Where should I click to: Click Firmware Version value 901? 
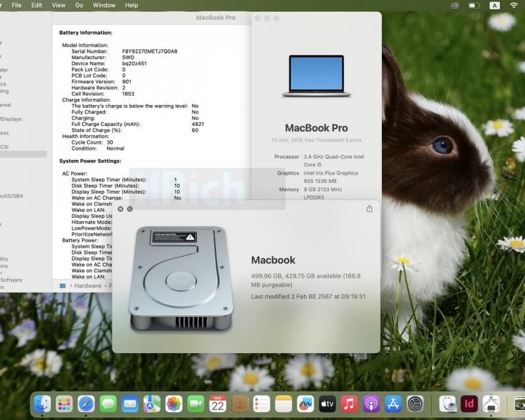pos(127,81)
